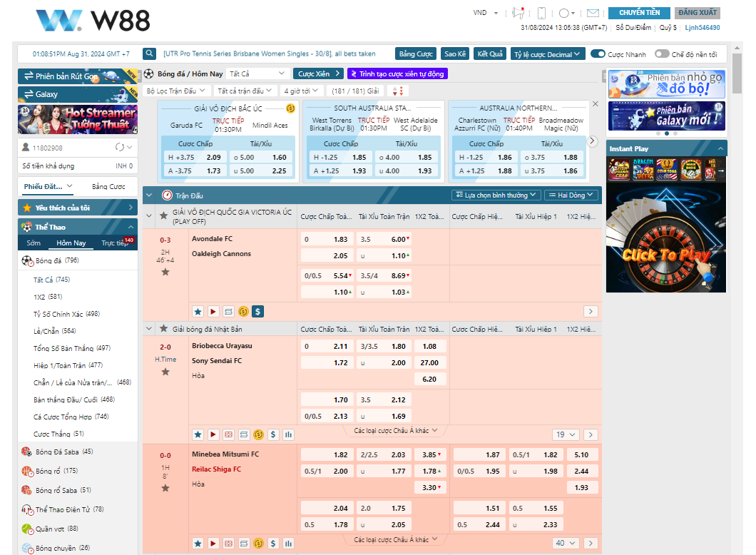756x555 pixels.
Task: Click live stream play icon for Avondale FC
Action: pyautogui.click(x=213, y=312)
